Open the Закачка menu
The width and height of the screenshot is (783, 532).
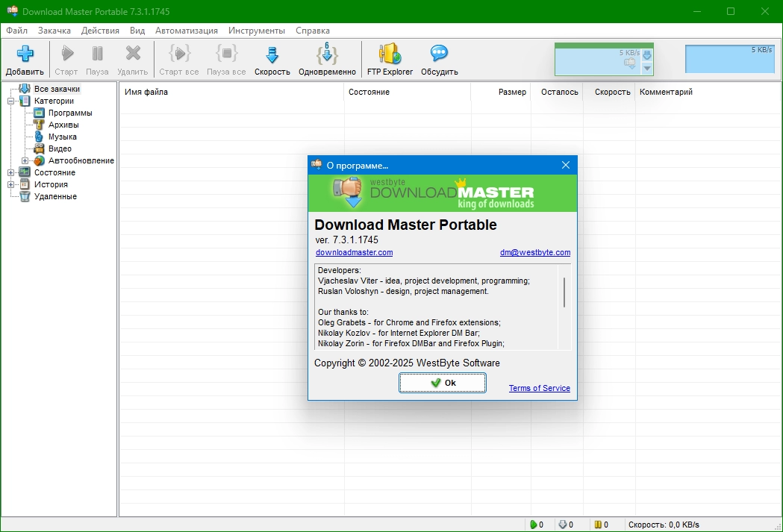pos(54,31)
